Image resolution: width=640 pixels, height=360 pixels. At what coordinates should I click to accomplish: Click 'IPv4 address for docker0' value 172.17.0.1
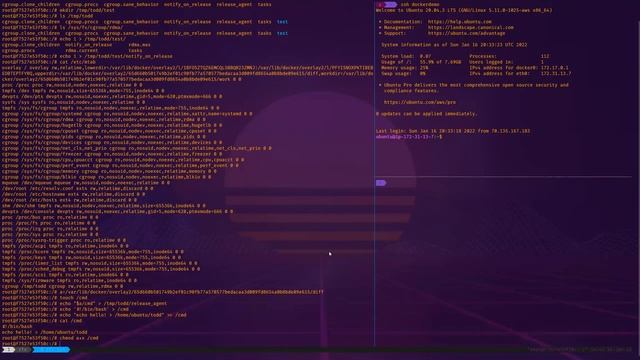554,68
